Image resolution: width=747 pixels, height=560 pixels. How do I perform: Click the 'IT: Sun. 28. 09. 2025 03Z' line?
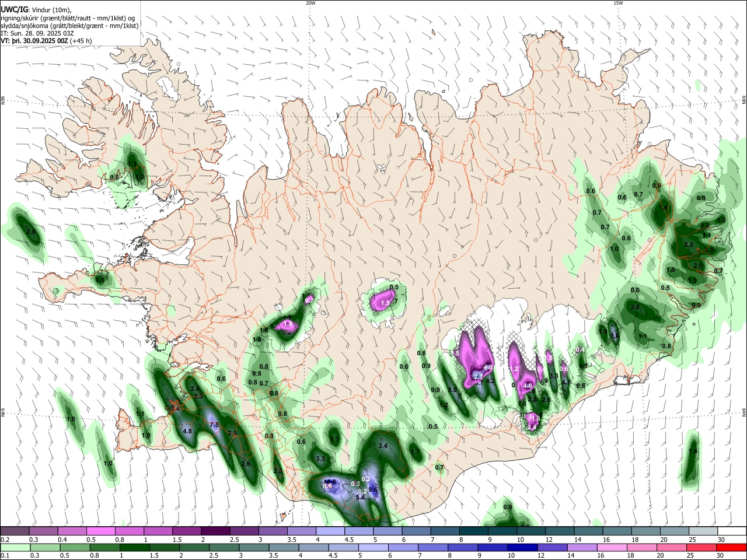tap(36, 33)
